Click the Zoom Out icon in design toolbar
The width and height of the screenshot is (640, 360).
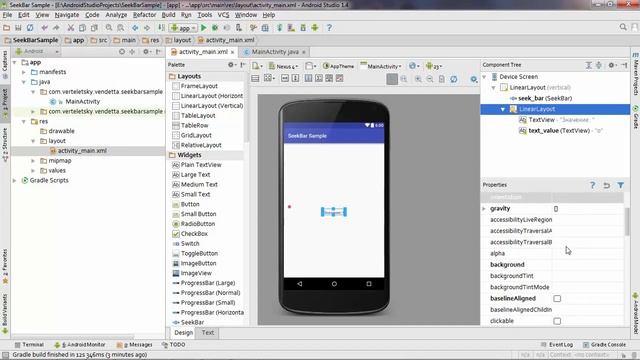(x=430, y=79)
